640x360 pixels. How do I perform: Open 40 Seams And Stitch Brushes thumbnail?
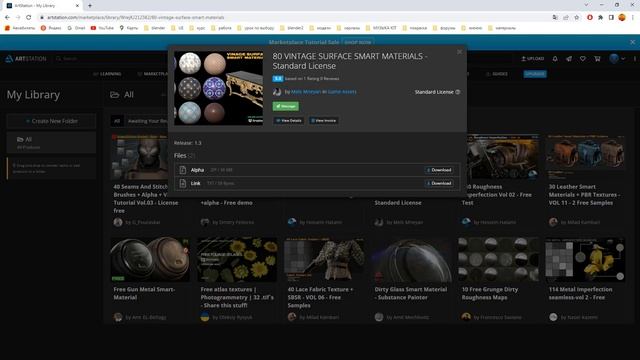(x=140, y=157)
